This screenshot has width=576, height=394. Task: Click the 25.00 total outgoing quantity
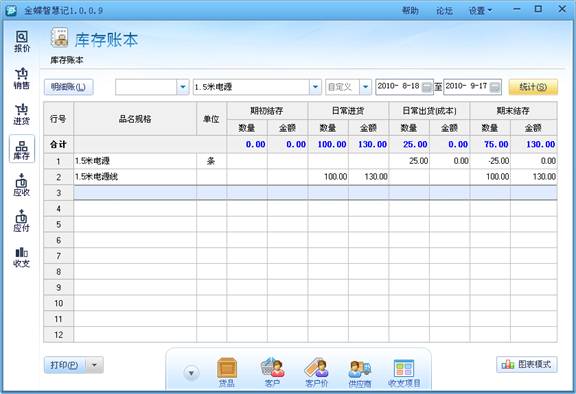pyautogui.click(x=415, y=145)
